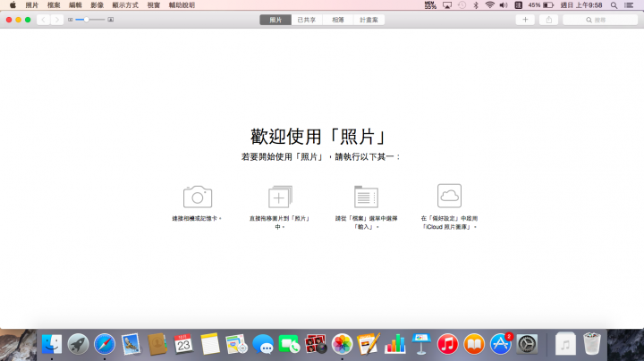Open the 輔助說明 menu
This screenshot has width=644, height=361.
pyautogui.click(x=182, y=5)
